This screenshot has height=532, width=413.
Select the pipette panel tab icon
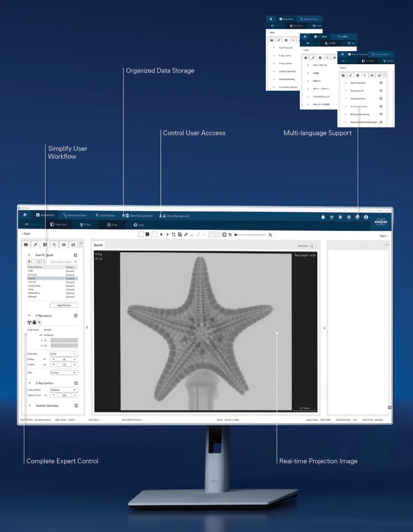pyautogui.click(x=36, y=245)
